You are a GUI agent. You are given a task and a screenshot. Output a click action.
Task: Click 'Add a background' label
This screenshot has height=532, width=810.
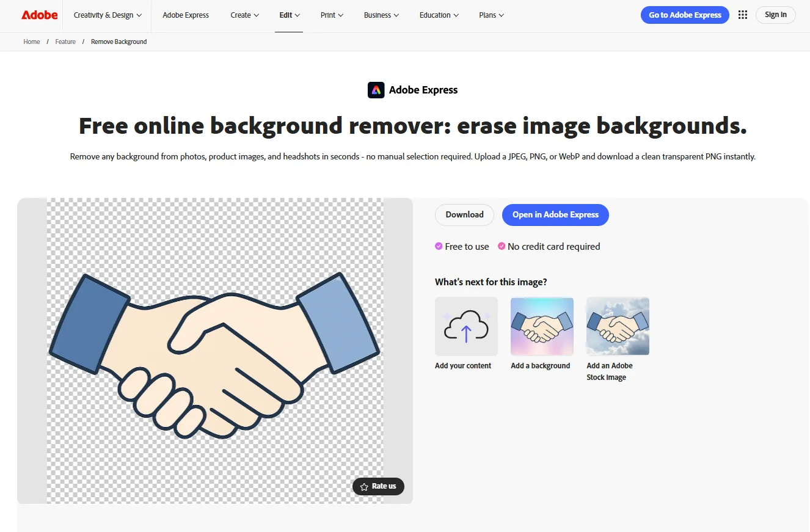pyautogui.click(x=541, y=366)
